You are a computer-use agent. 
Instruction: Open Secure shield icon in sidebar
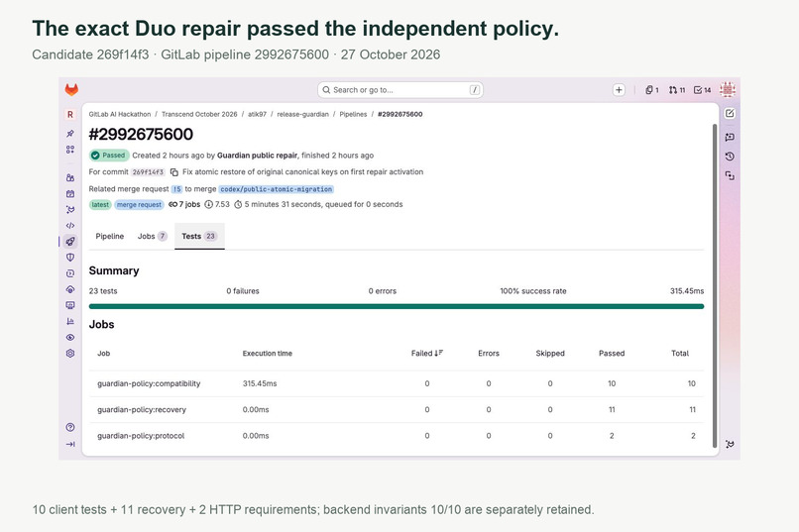tap(70, 258)
